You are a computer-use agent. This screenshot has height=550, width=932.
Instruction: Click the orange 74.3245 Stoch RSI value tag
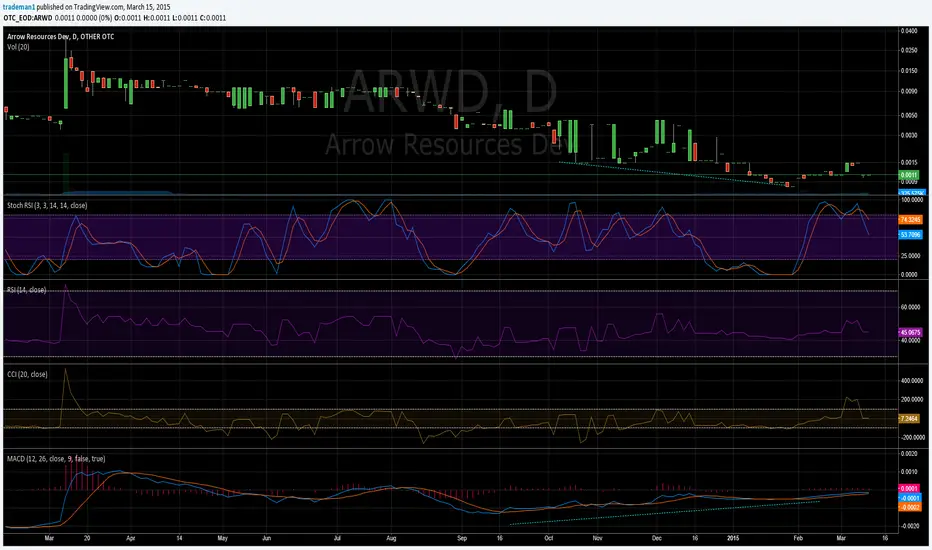click(910, 219)
